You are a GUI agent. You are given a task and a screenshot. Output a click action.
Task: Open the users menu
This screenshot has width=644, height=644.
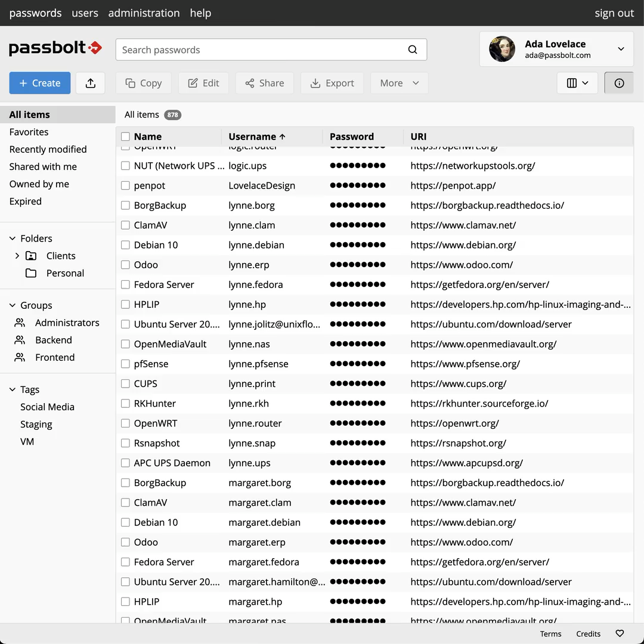pyautogui.click(x=85, y=13)
